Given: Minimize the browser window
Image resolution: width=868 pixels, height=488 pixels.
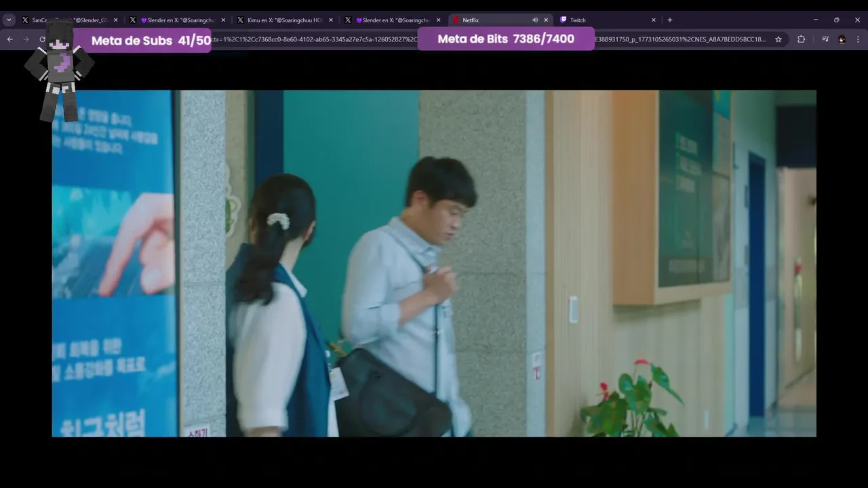Looking at the screenshot, I should (x=816, y=20).
